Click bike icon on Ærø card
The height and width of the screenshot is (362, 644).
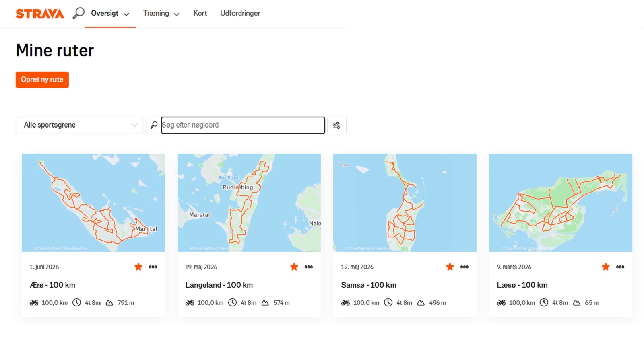(34, 302)
